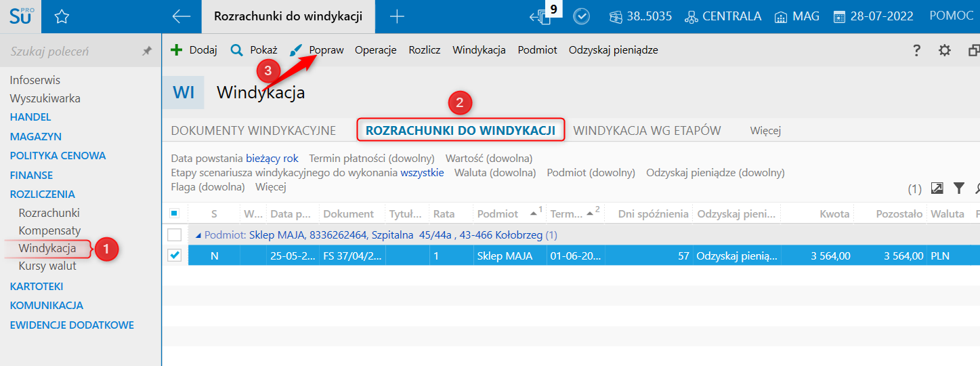Expand HANDEL sidebar section

(30, 117)
